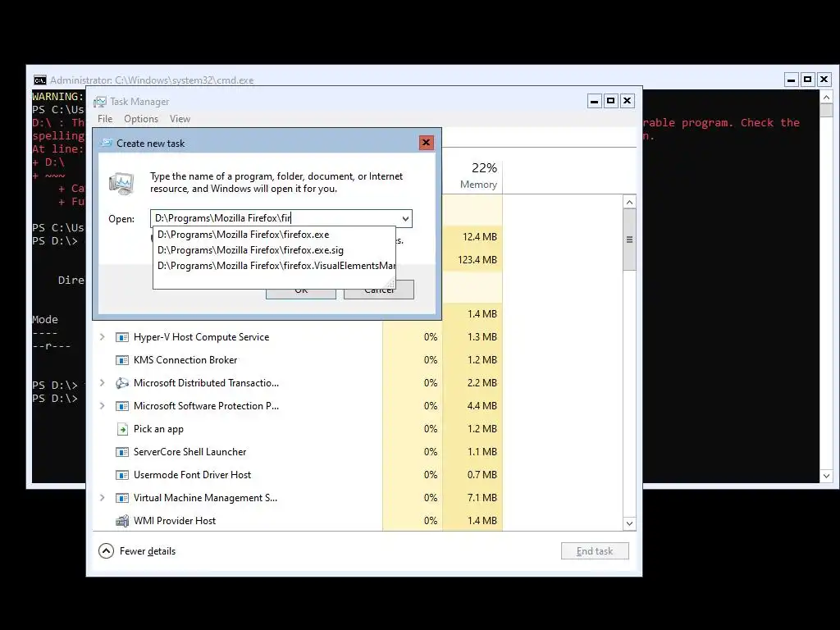Select ServerCore Shell Launcher process name
Screen dimensions: 840x630
(190, 452)
